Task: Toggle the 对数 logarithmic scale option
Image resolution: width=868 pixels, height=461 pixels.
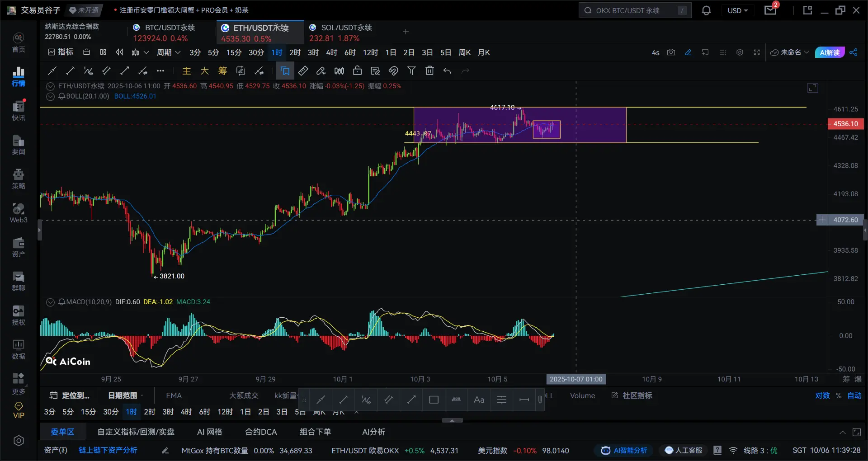Action: [822, 395]
